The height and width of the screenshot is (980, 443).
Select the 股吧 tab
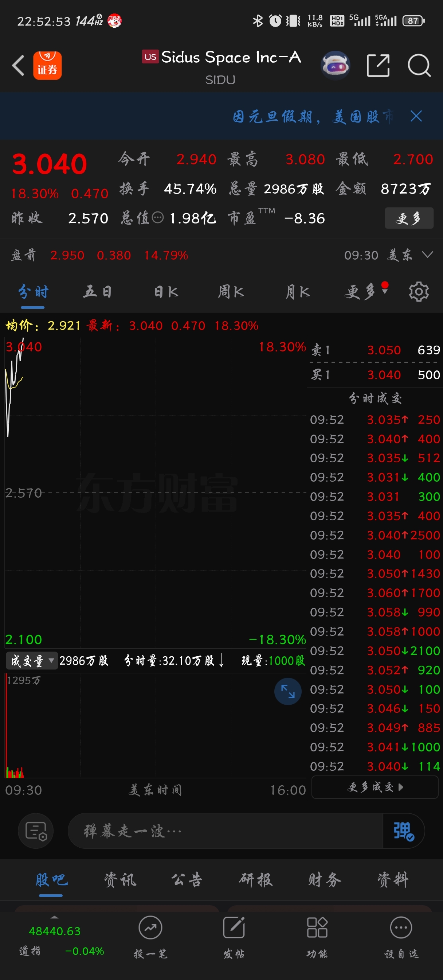pos(51,880)
